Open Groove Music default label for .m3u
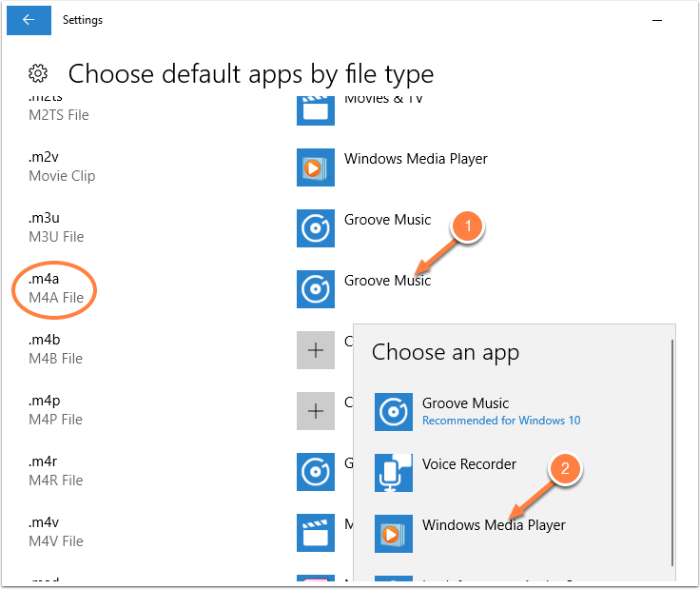 [387, 220]
